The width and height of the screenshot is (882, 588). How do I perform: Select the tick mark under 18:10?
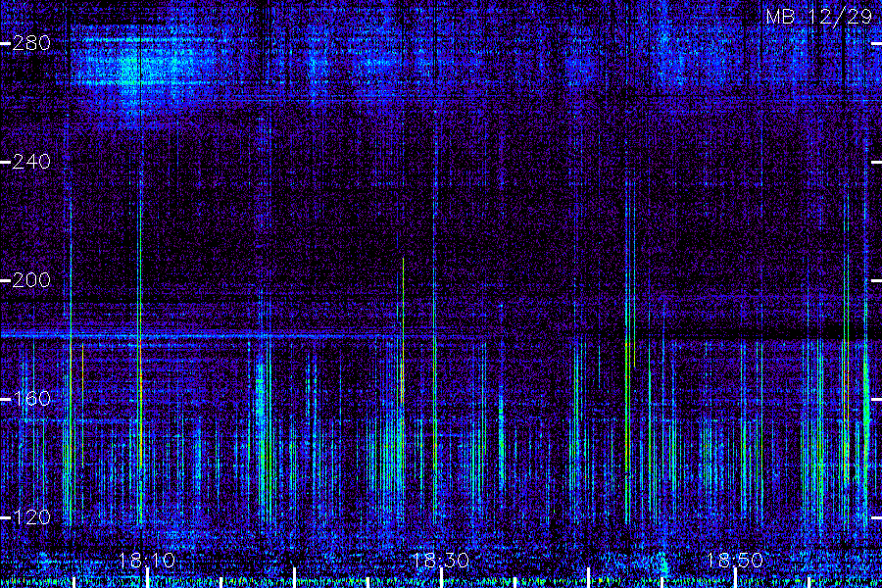click(147, 578)
